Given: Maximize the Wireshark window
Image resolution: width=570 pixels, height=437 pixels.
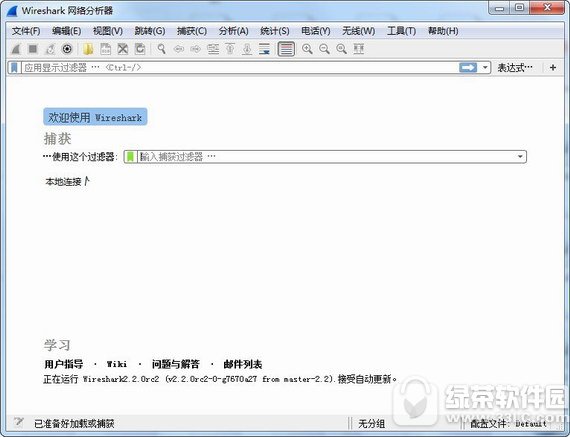Looking at the screenshot, I should coord(520,8).
